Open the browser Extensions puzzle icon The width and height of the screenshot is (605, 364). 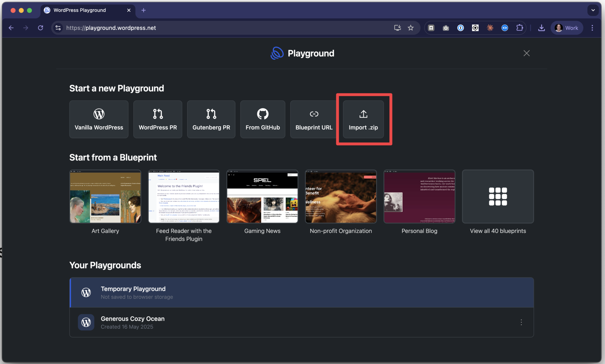pyautogui.click(x=520, y=28)
